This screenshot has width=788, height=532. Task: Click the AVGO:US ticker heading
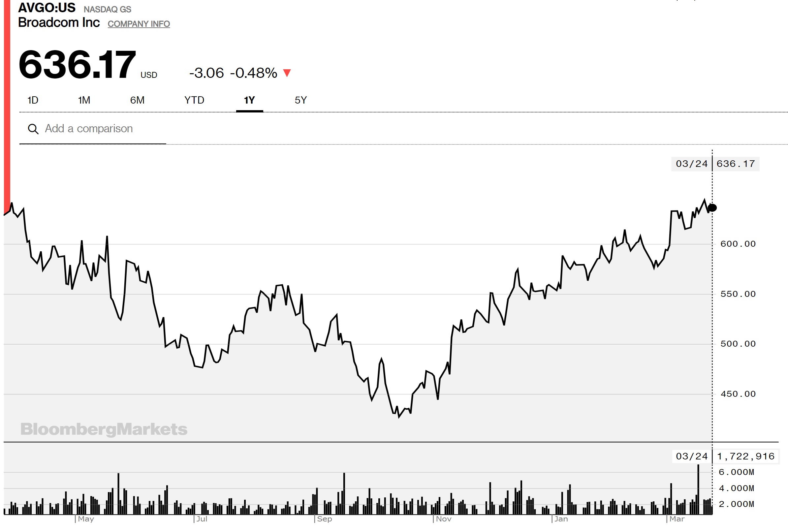pyautogui.click(x=47, y=8)
